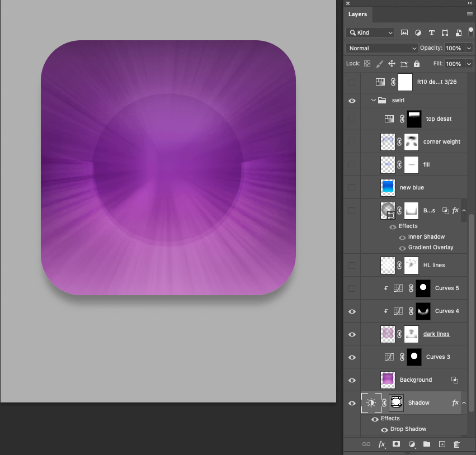Filter layers by type (T) icon

[431, 33]
